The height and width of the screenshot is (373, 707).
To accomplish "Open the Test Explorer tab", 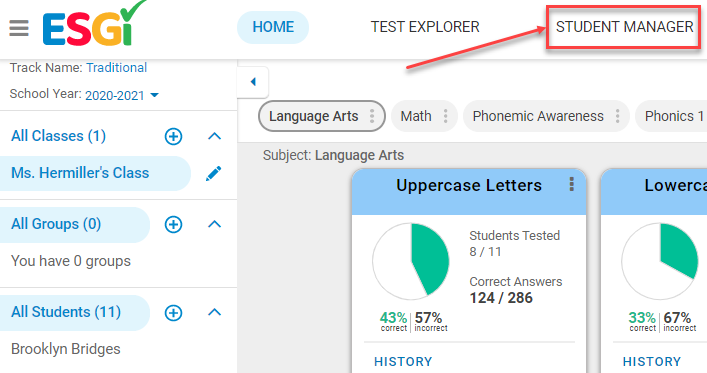I will click(425, 27).
